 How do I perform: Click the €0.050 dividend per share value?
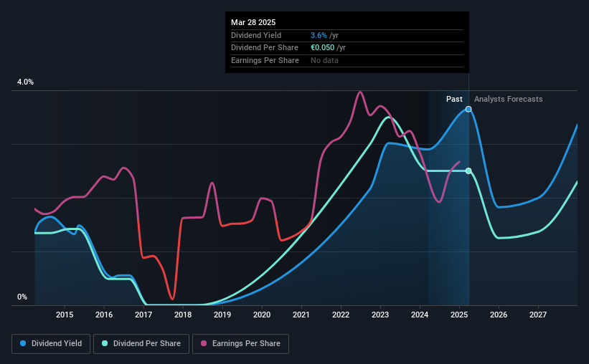pyautogui.click(x=322, y=48)
